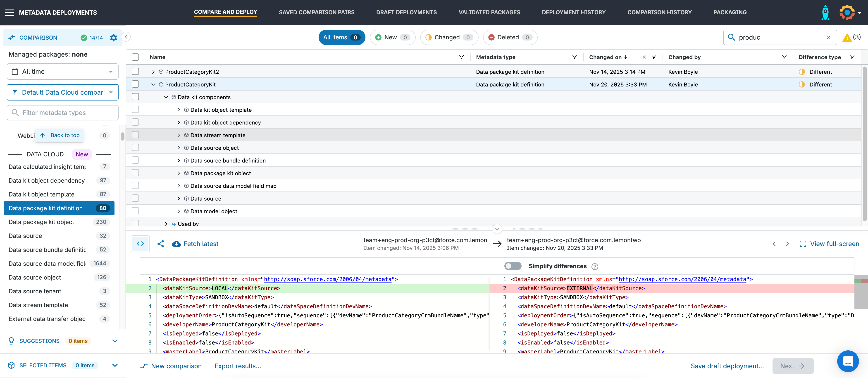
Task: Click the Filter metadata types field
Action: 63,113
